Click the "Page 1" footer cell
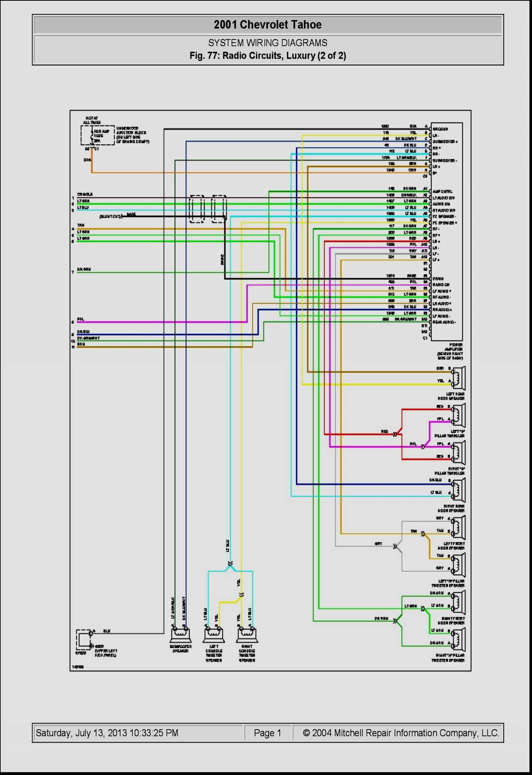 [x=268, y=733]
